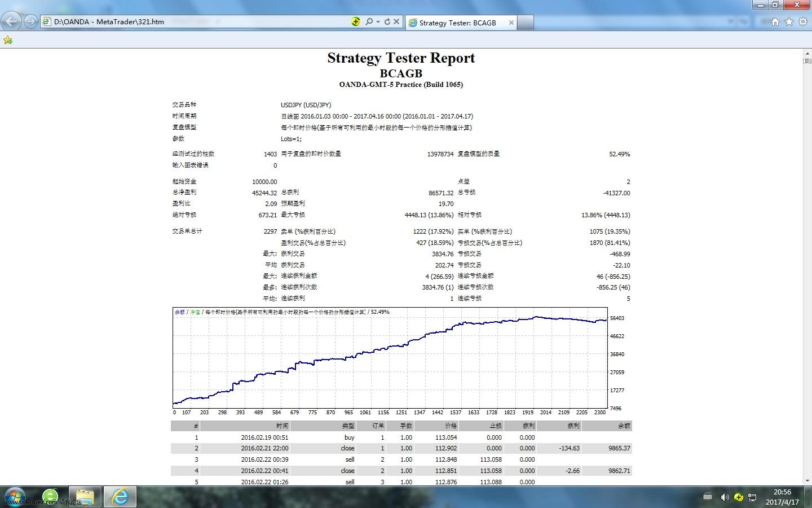The height and width of the screenshot is (508, 812).
Task: Click the page icon in the address bar
Action: 46,22
